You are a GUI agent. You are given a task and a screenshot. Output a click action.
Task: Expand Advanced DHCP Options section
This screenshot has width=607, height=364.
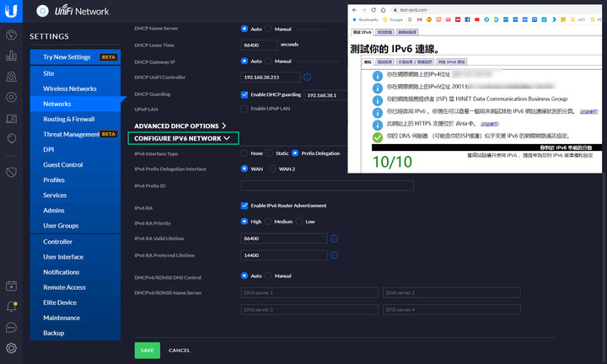[180, 126]
